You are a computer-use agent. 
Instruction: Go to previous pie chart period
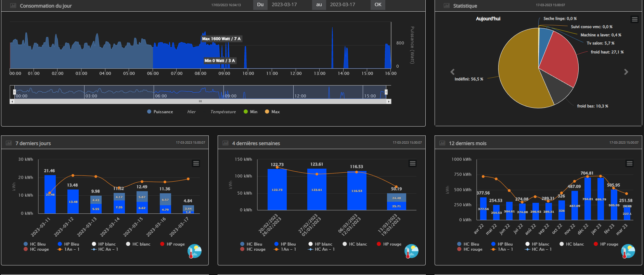click(452, 72)
